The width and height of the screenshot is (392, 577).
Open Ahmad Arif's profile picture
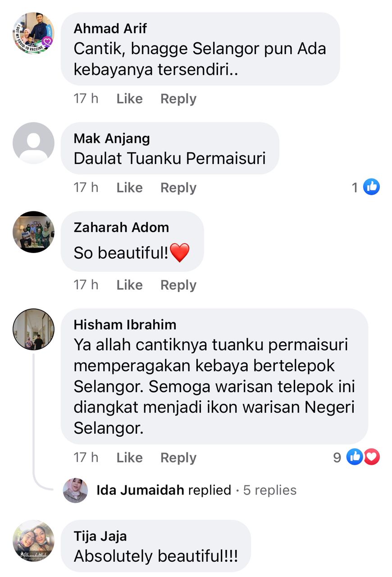[x=33, y=33]
